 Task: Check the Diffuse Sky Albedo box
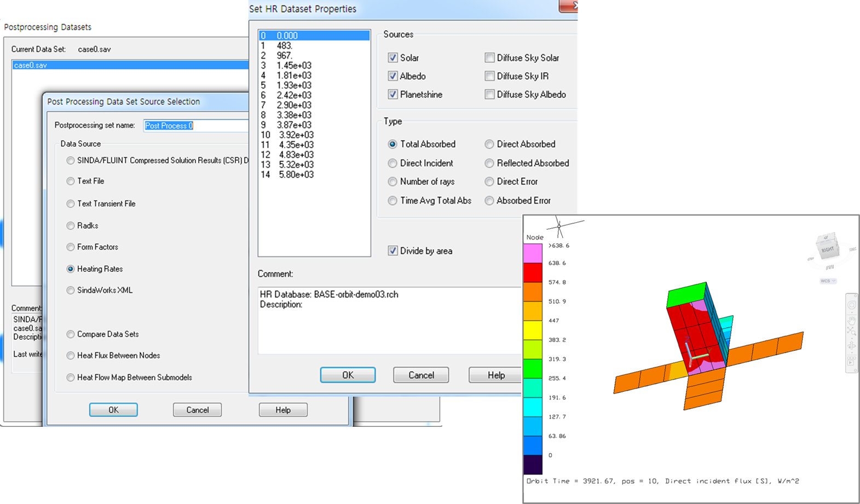tap(489, 94)
